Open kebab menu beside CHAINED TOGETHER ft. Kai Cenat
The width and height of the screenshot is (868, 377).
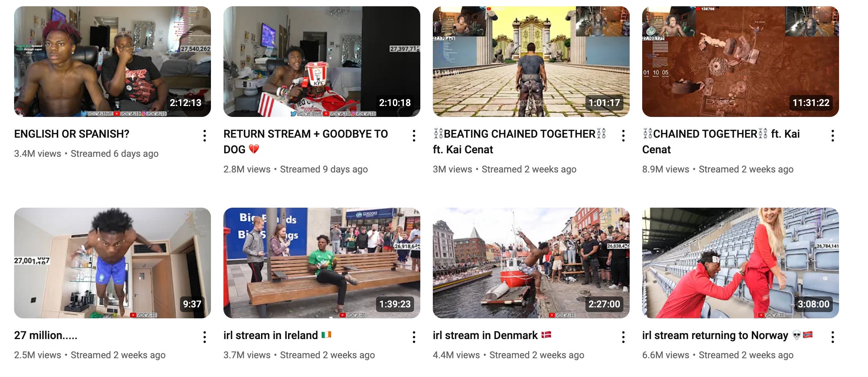(x=832, y=136)
